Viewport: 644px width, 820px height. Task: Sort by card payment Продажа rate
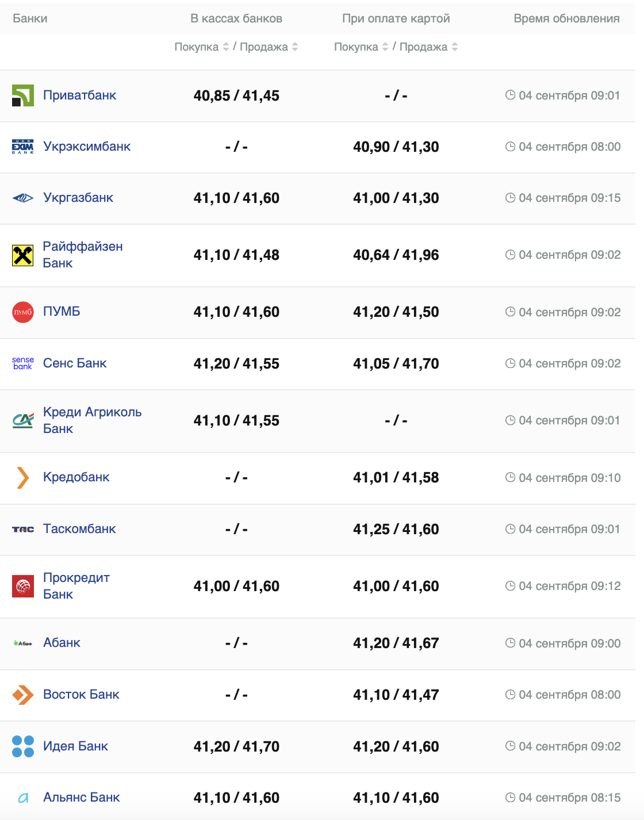click(x=455, y=47)
